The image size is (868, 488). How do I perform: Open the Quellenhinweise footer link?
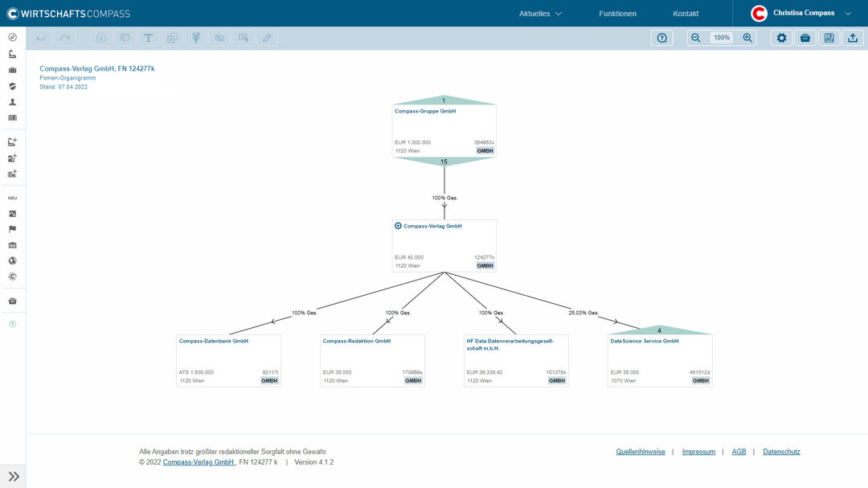tap(641, 452)
